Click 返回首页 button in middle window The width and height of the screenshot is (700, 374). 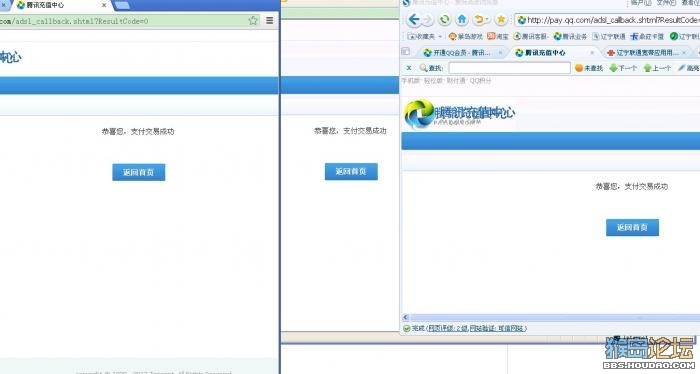pyautogui.click(x=351, y=171)
